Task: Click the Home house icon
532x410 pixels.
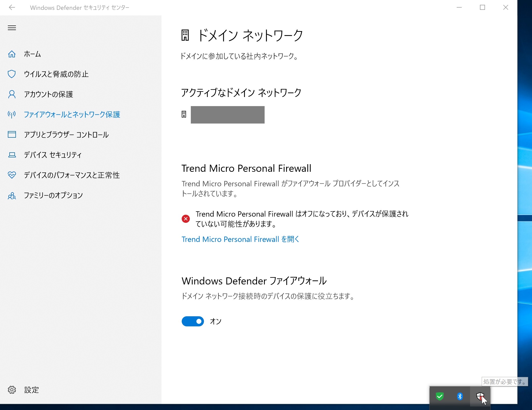Action: tap(12, 54)
